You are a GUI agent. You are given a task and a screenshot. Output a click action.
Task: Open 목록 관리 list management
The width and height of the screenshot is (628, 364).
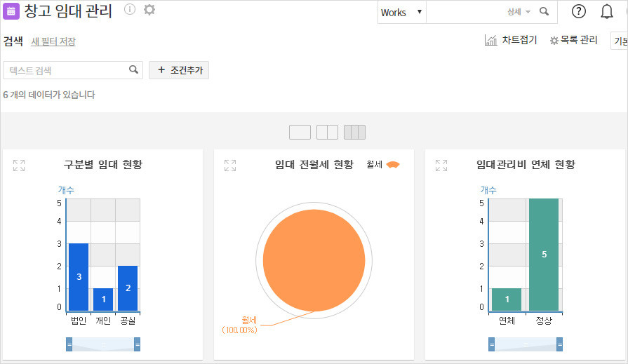pyautogui.click(x=573, y=40)
